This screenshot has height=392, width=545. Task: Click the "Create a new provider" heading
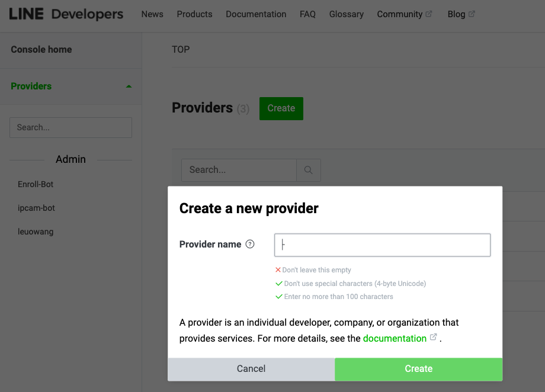click(249, 208)
